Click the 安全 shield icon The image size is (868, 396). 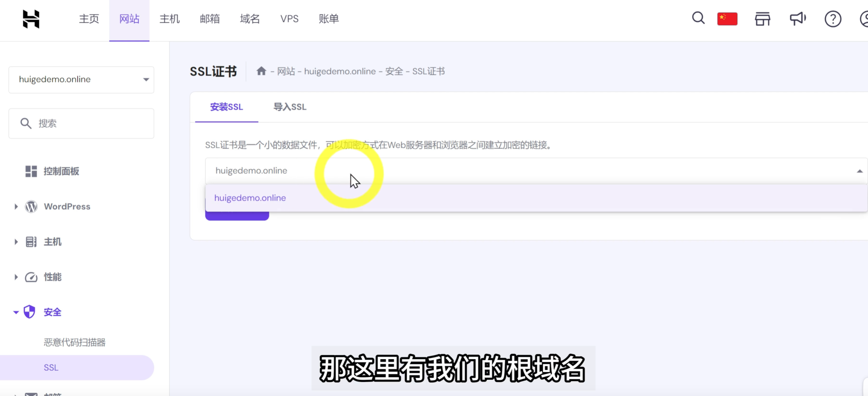click(29, 312)
